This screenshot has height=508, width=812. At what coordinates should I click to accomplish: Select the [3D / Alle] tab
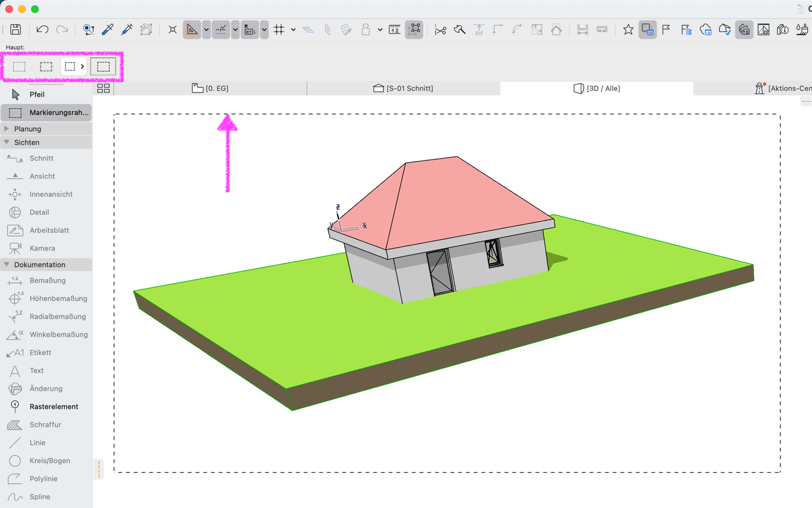(597, 88)
